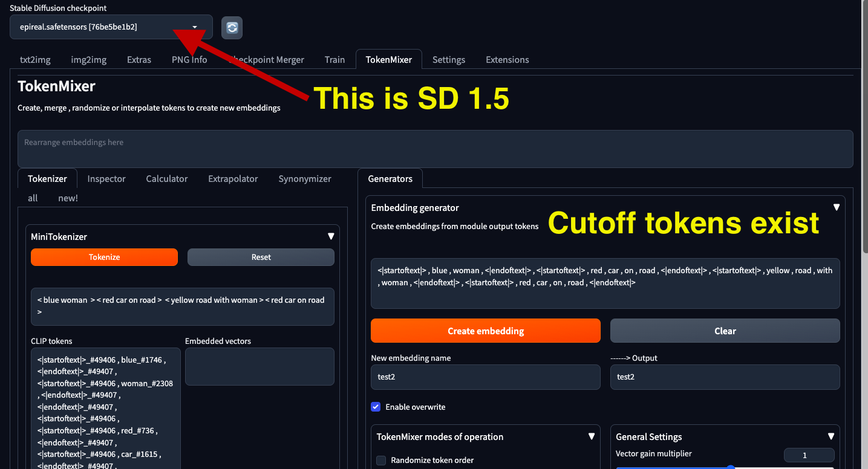This screenshot has width=868, height=469.
Task: Switch to the Synonymizer tab
Action: point(304,179)
